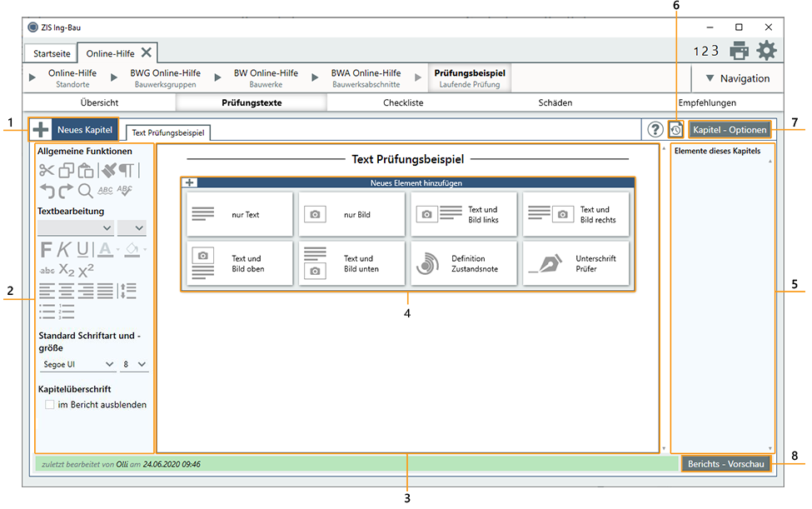Viewport: 812px width, 509px height.
Task: Click the printer icon in top toolbar
Action: (739, 51)
